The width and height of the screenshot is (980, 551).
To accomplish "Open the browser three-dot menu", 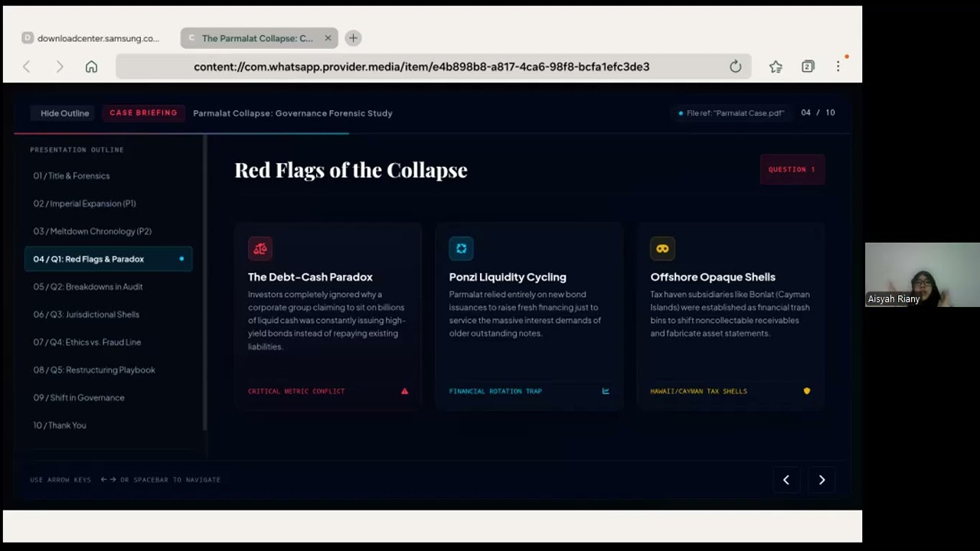I will coord(838,67).
